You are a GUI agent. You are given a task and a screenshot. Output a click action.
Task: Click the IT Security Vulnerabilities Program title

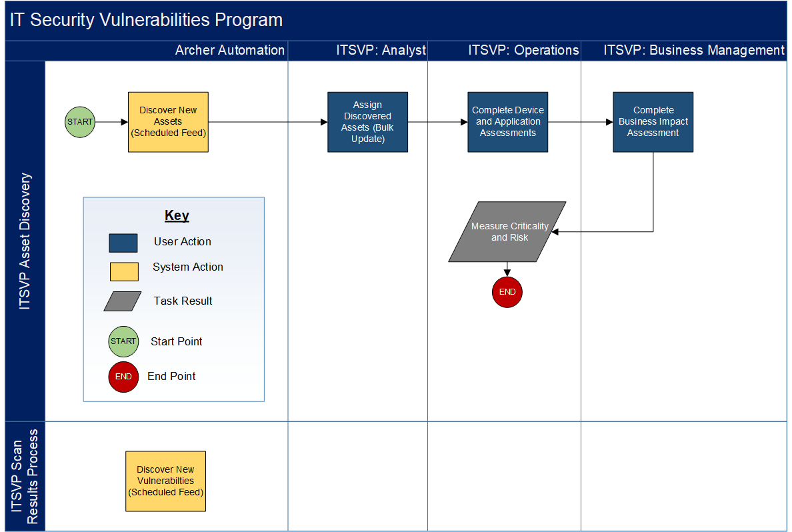[x=147, y=20]
